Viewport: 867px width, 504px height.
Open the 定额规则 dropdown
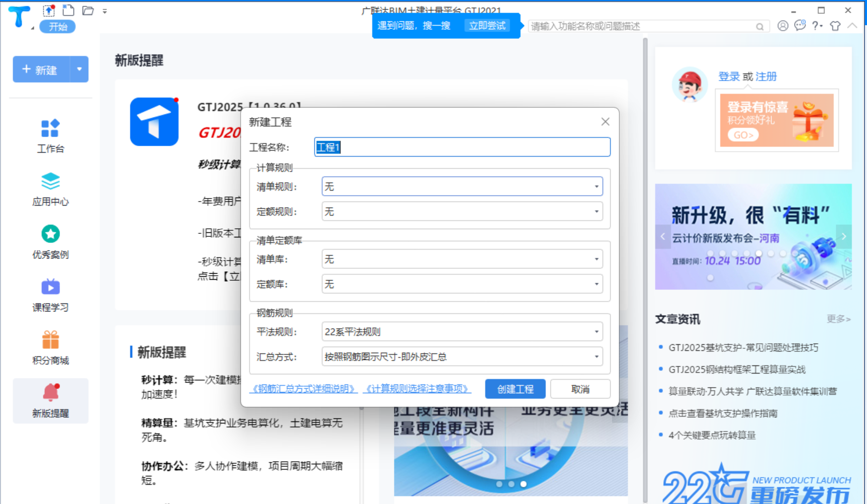click(462, 212)
